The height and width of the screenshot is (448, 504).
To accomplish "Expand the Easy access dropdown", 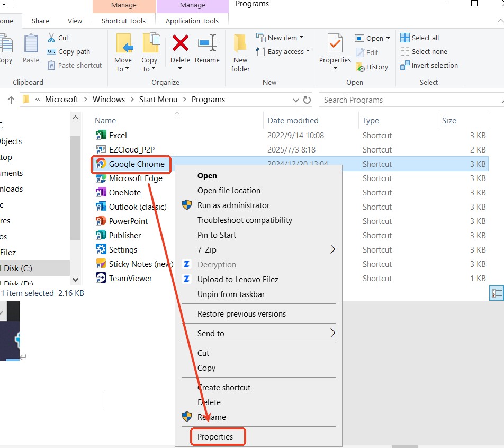I will pyautogui.click(x=308, y=51).
